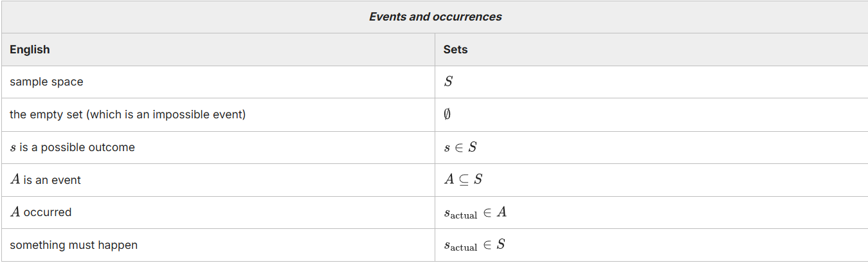Click the 's_actual ∈ S' formula
This screenshot has width=868, height=263.
tap(475, 245)
